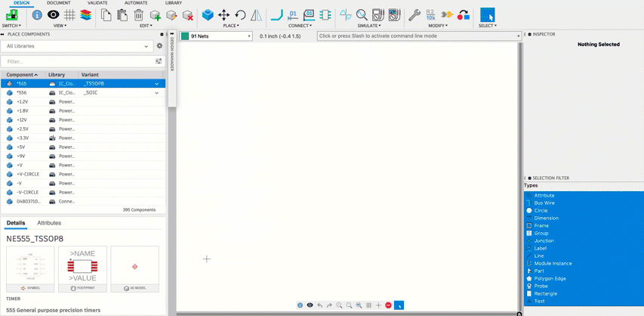
Task: Expand variant dropdown for *555 _TSSOP8
Action: pos(156,84)
